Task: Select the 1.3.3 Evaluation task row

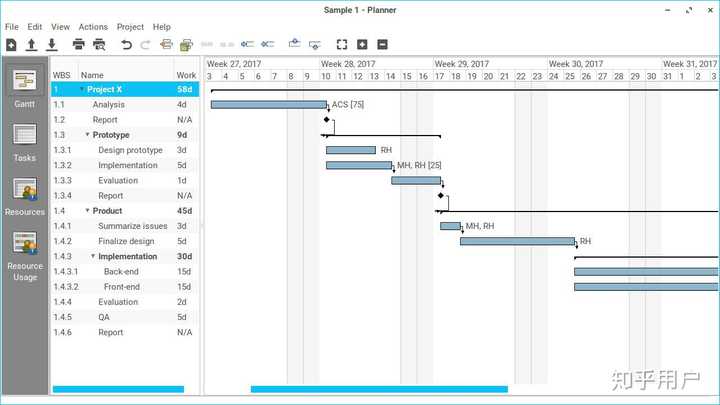Action: point(125,180)
